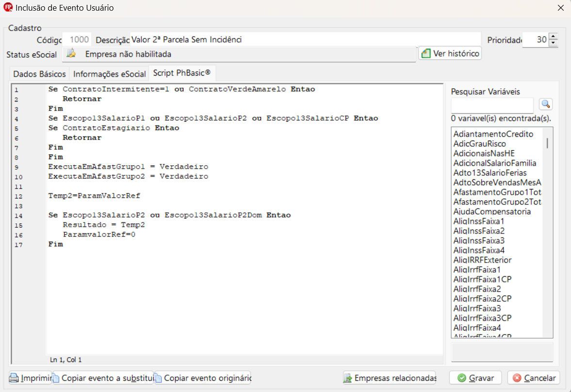Click script line Temp2=ParamValorRef
Image resolution: width=571 pixels, height=392 pixels.
(x=94, y=196)
